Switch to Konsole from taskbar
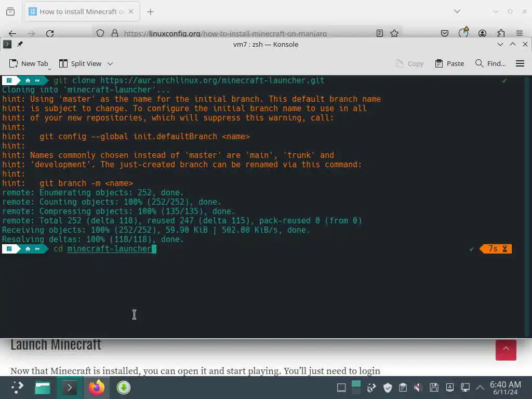The width and height of the screenshot is (532, 399). [70, 388]
